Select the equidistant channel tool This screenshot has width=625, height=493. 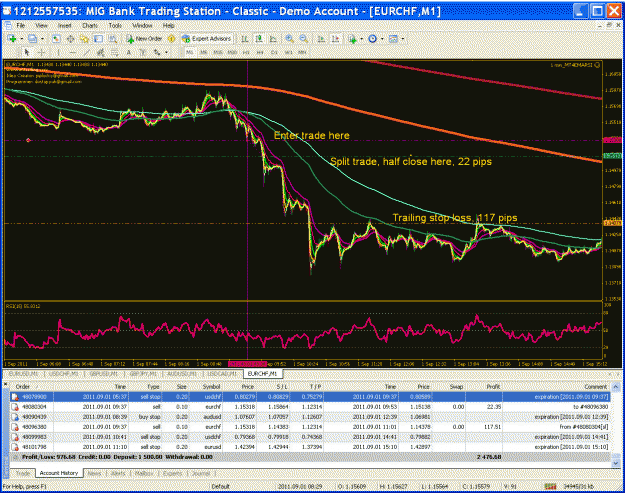pyautogui.click(x=101, y=52)
